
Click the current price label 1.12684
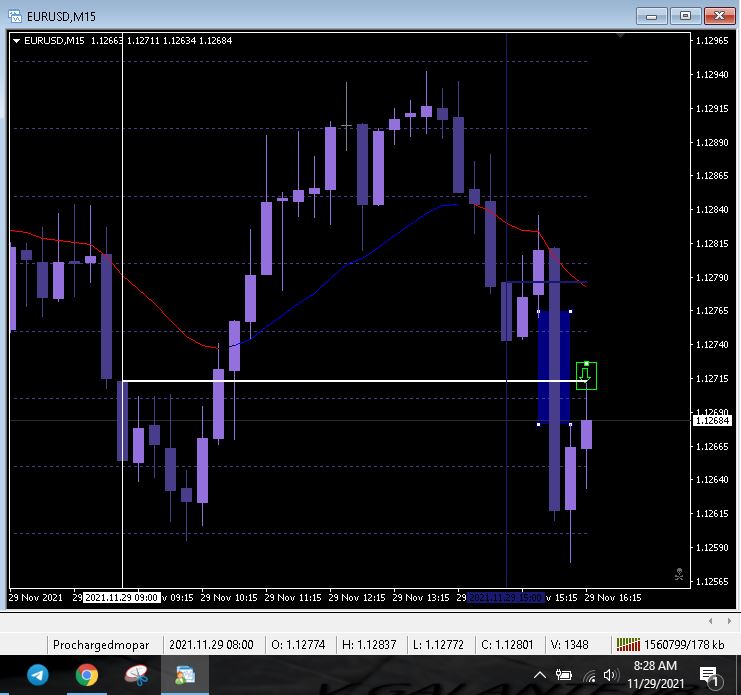pyautogui.click(x=713, y=420)
